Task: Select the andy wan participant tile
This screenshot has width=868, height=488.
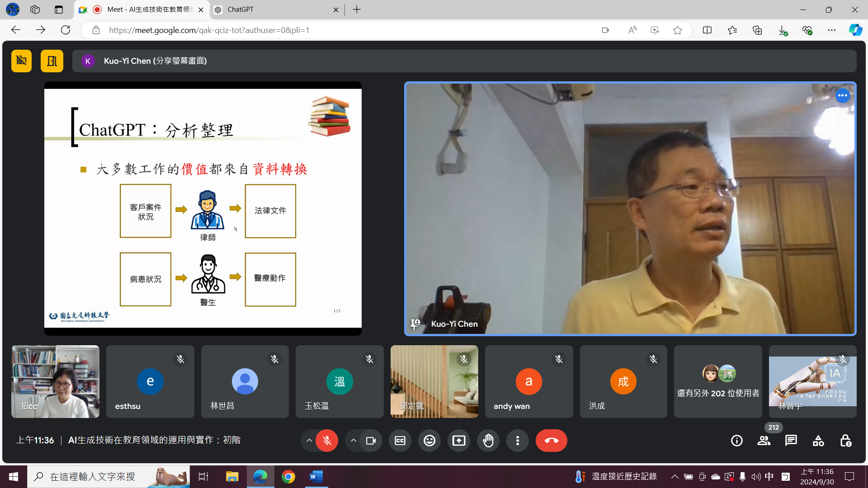Action: click(x=529, y=381)
